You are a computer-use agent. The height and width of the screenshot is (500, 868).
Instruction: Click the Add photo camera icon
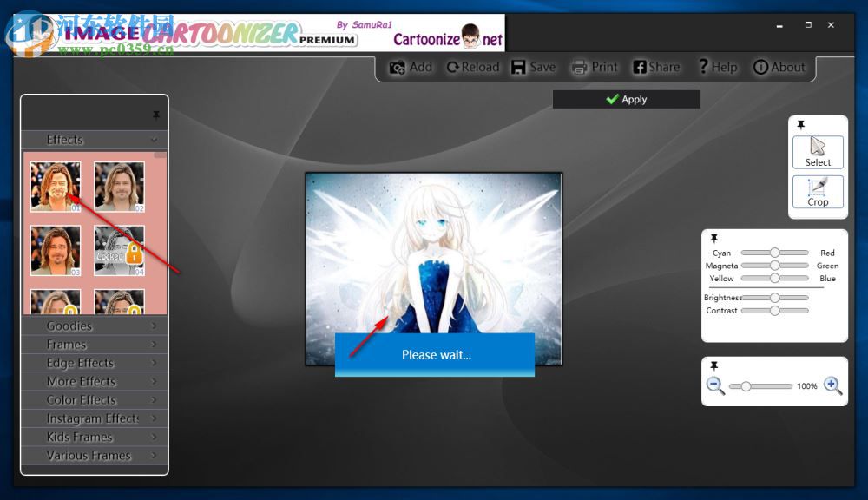point(397,68)
